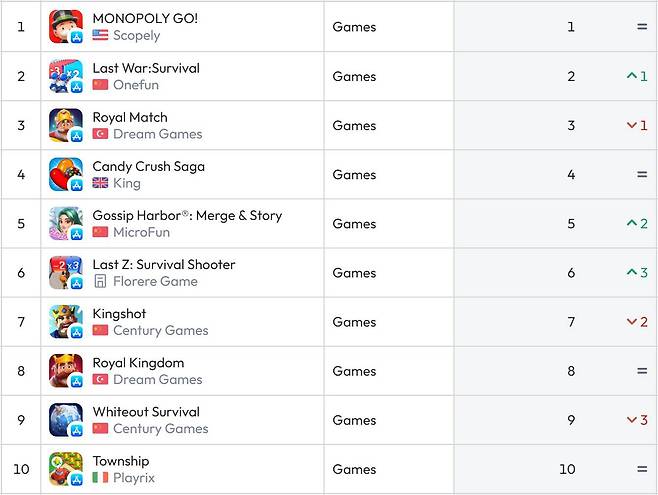
Task: Click the Kingshot app icon
Action: [65, 322]
